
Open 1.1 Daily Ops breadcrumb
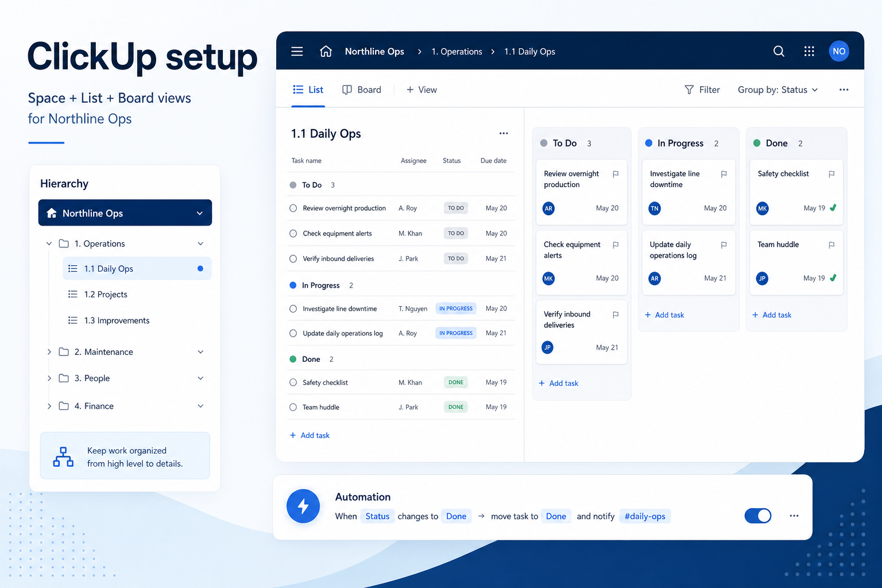[529, 51]
